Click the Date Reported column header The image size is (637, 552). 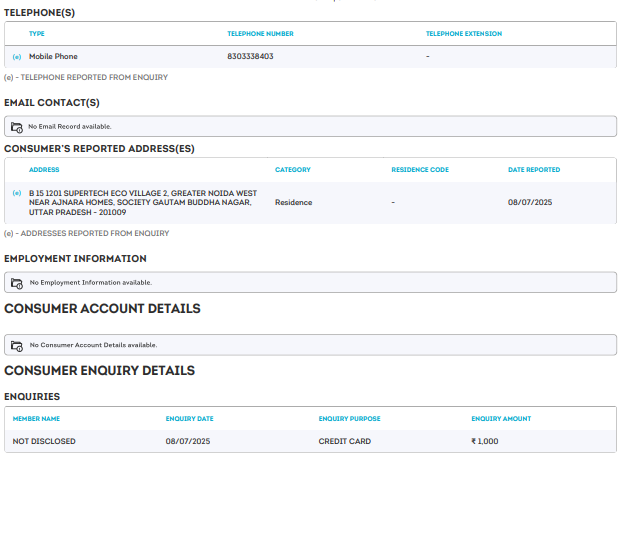coord(533,170)
